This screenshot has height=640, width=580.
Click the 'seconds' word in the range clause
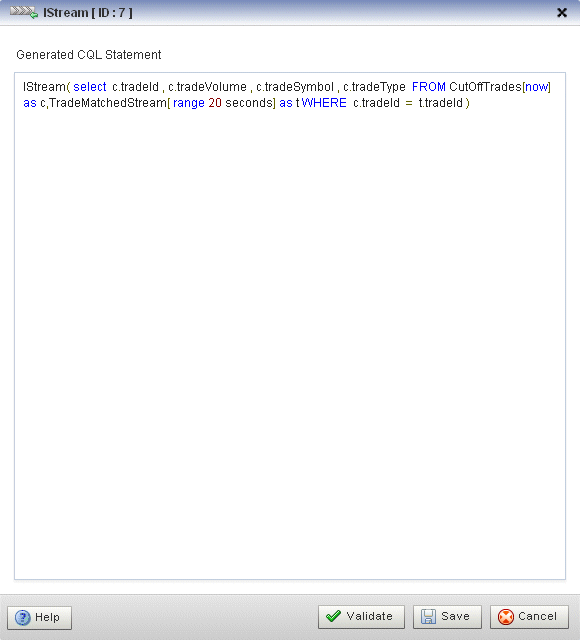[x=249, y=102]
